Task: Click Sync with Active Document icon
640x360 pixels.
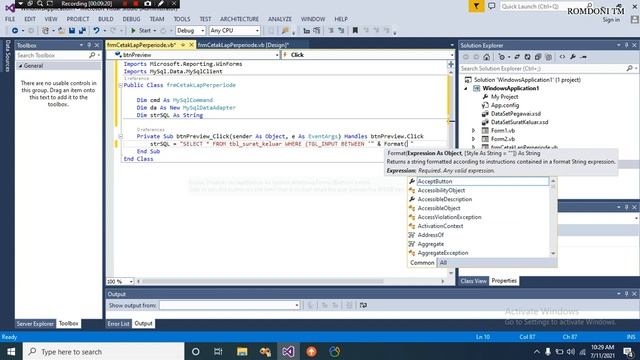Action: click(517, 57)
